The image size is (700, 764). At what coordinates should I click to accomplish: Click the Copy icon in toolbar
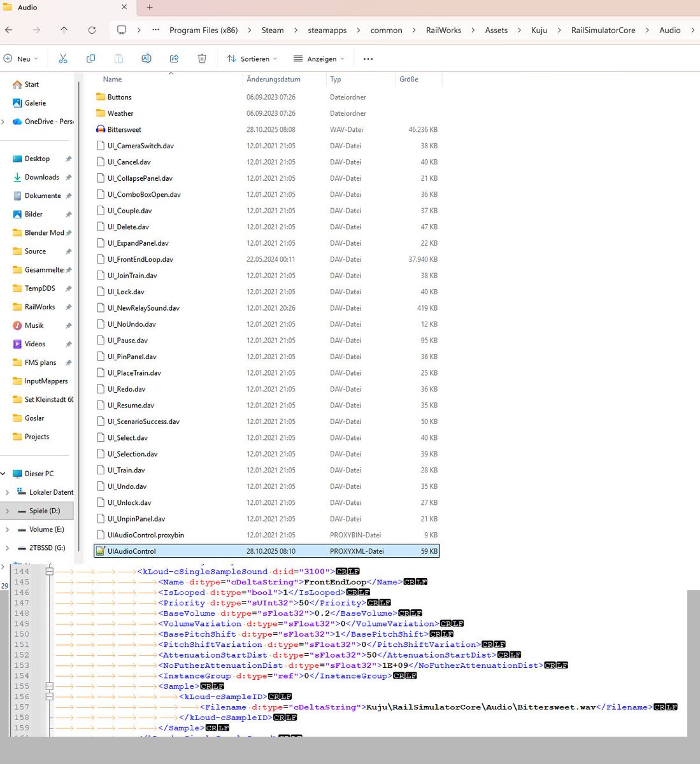pyautogui.click(x=90, y=59)
